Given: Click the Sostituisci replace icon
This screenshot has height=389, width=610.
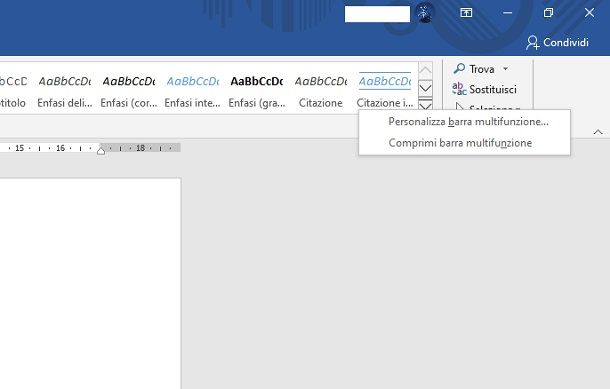Looking at the screenshot, I should [459, 89].
